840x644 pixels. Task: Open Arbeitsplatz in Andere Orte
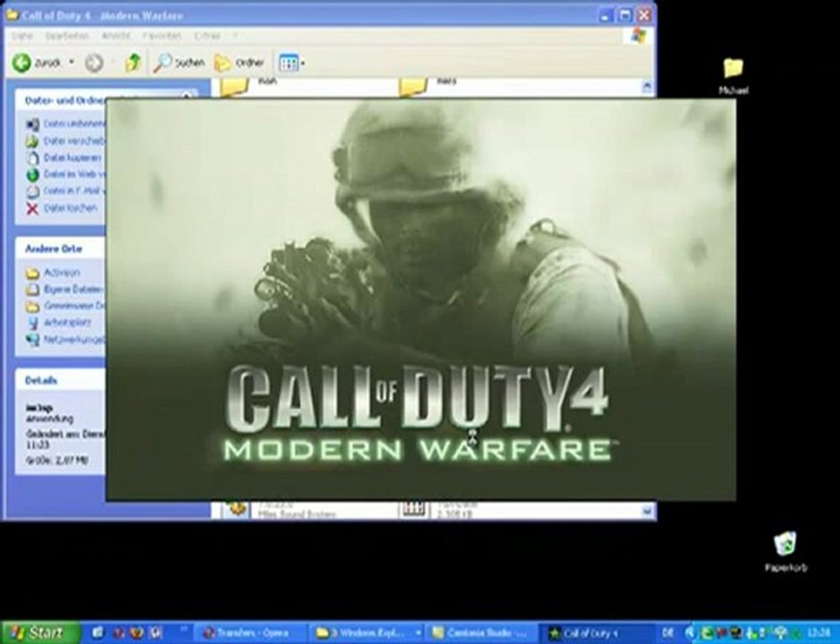[67, 323]
